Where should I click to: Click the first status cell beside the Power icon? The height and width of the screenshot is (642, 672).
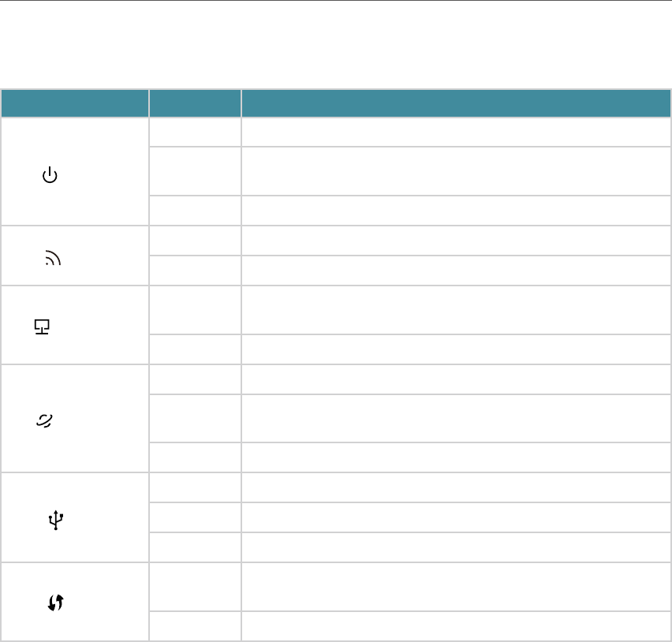[195, 132]
